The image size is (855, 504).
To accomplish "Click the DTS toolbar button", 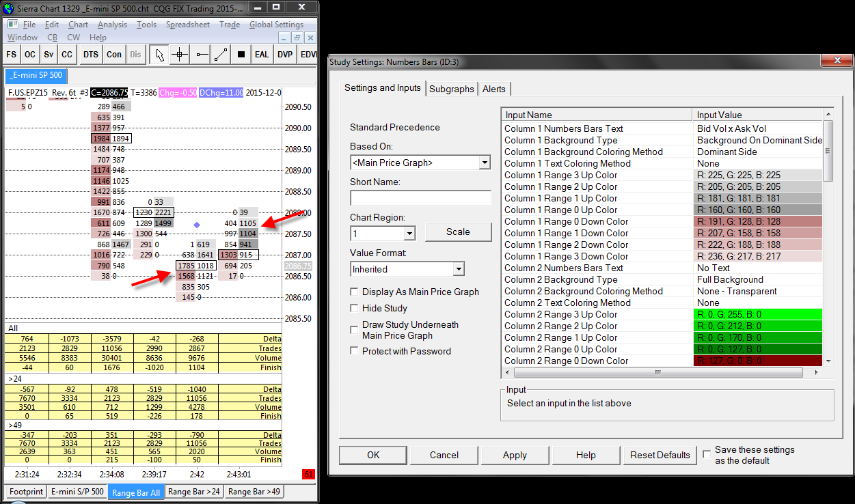I will point(90,55).
